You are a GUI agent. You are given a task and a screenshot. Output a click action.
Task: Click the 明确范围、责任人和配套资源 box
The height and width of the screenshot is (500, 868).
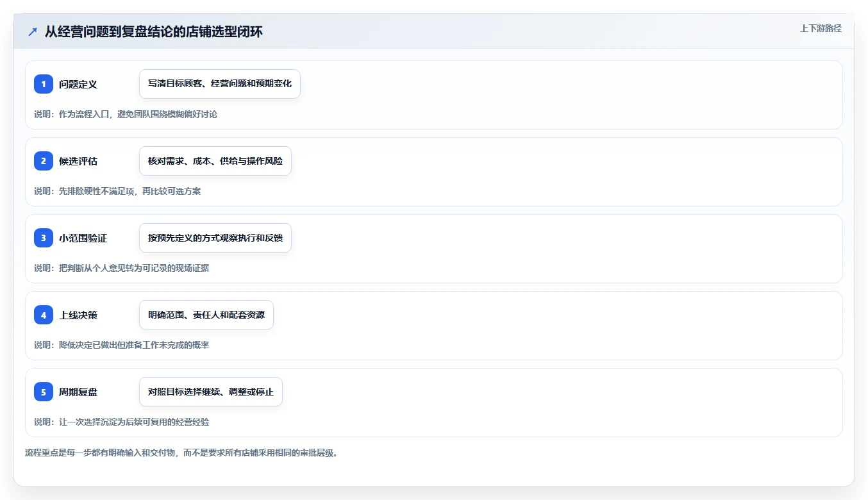click(206, 315)
